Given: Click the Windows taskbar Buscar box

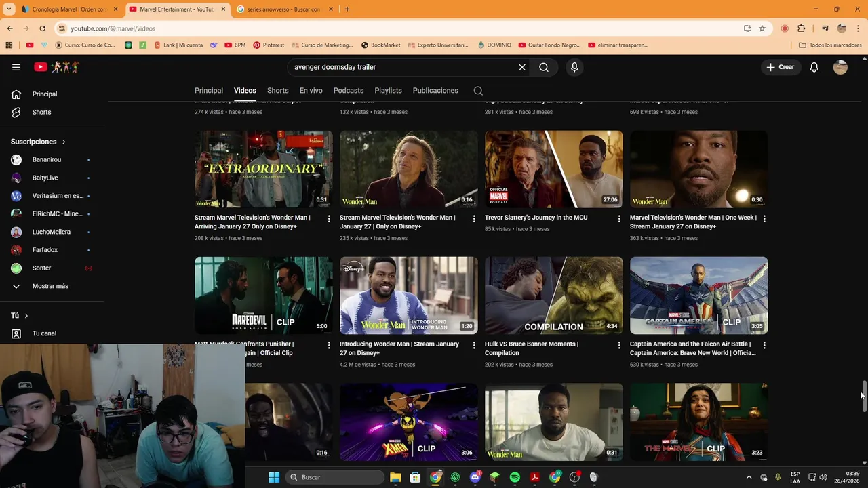Looking at the screenshot, I should [335, 477].
